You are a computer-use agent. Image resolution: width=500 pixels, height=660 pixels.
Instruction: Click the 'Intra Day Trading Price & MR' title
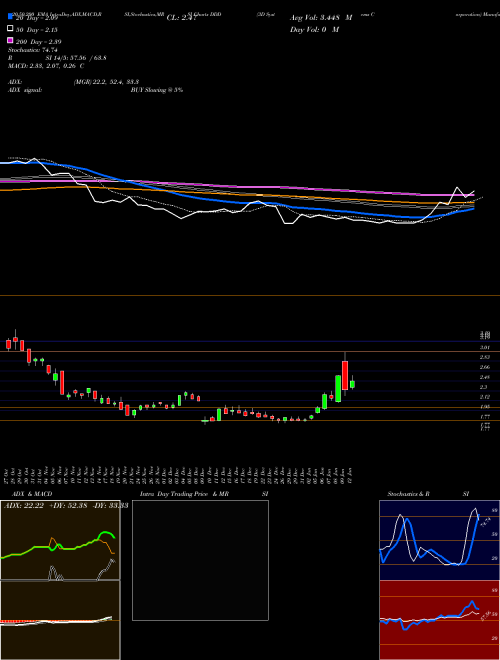coord(184,494)
